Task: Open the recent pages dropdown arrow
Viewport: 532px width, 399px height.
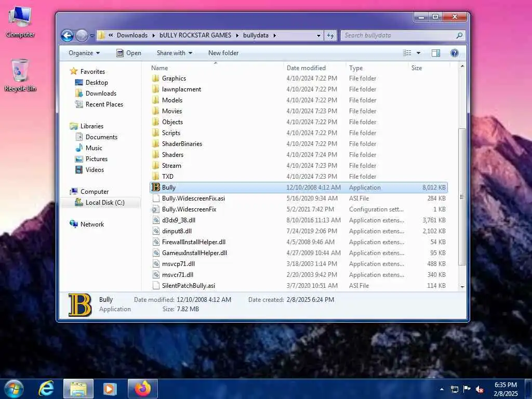Action: click(92, 35)
